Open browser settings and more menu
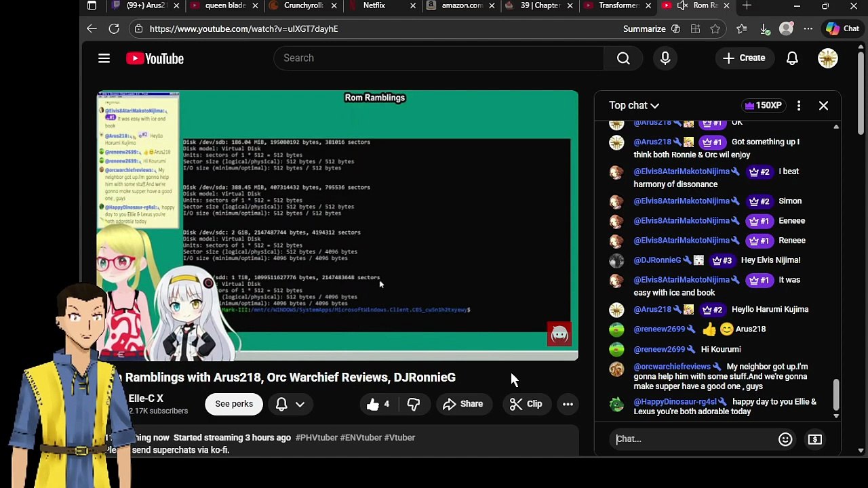The image size is (868, 488). point(808,28)
